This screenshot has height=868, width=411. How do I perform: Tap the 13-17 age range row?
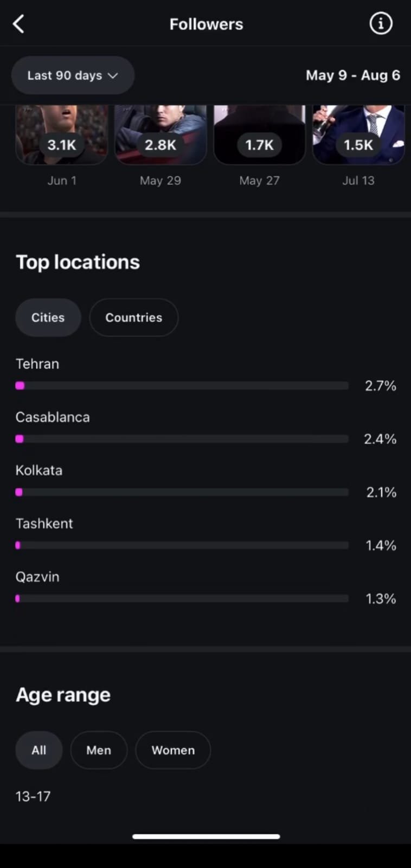[x=33, y=796]
